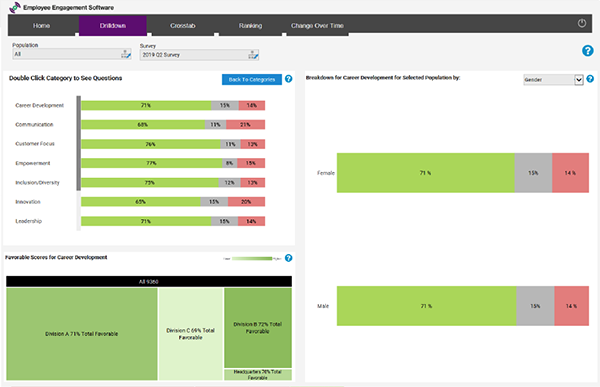Open the Population All selector
The image size is (600, 387).
72,54
